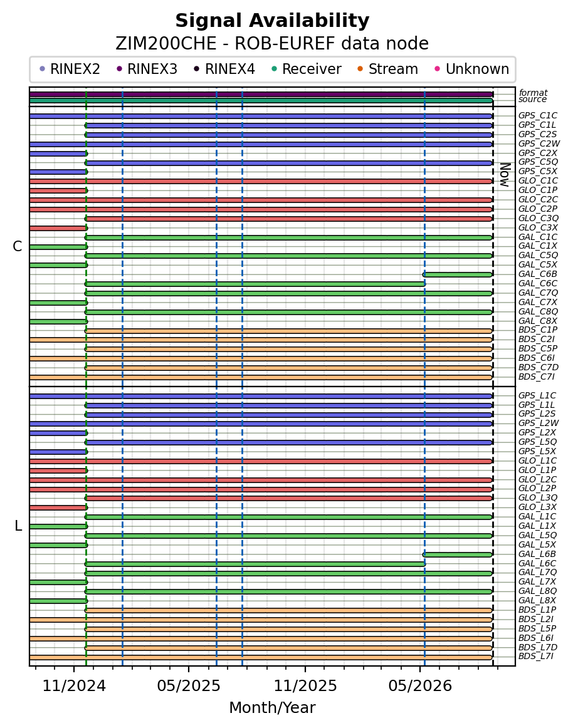Click the source row label
The image size is (573, 728).
pyautogui.click(x=533, y=100)
